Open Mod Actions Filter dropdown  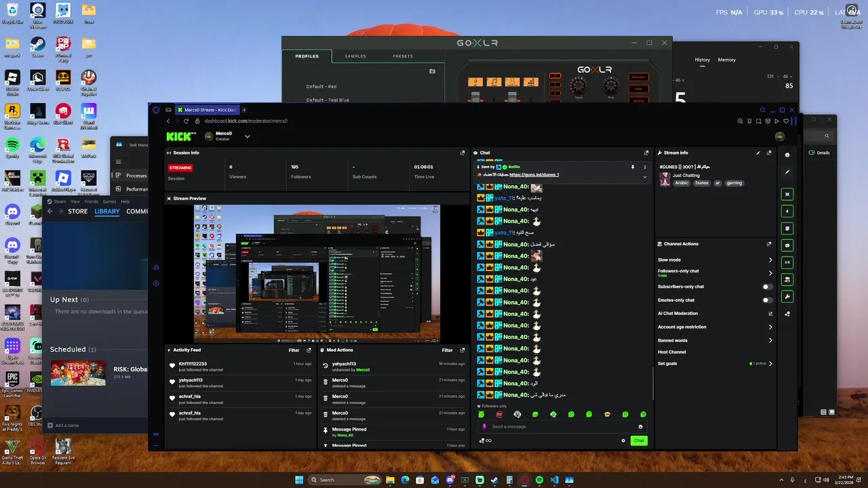click(448, 350)
